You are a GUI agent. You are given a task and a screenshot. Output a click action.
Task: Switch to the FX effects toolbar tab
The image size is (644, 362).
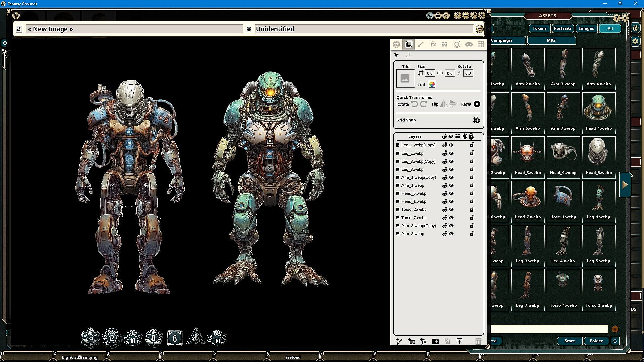[x=433, y=44]
